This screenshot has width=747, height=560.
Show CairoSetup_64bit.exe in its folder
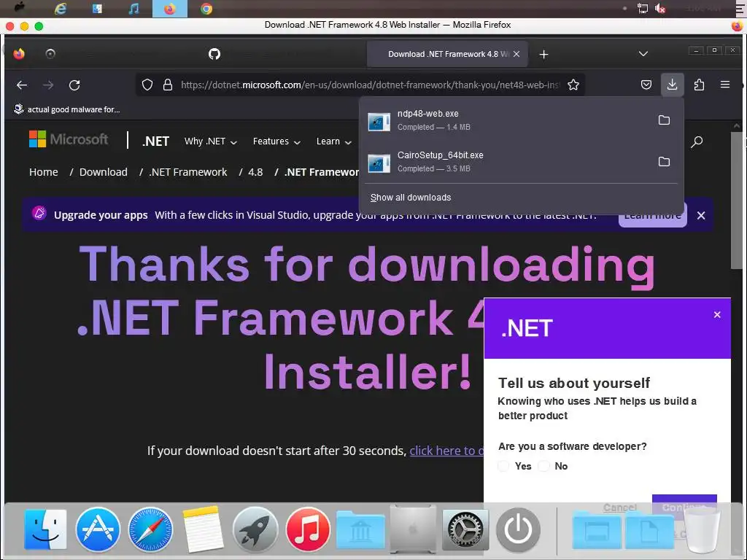[664, 161]
